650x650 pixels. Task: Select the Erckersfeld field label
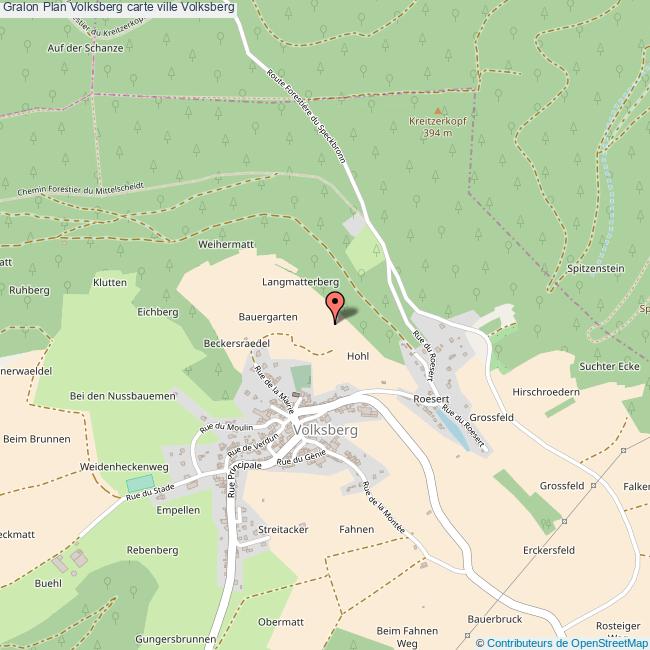tap(549, 550)
